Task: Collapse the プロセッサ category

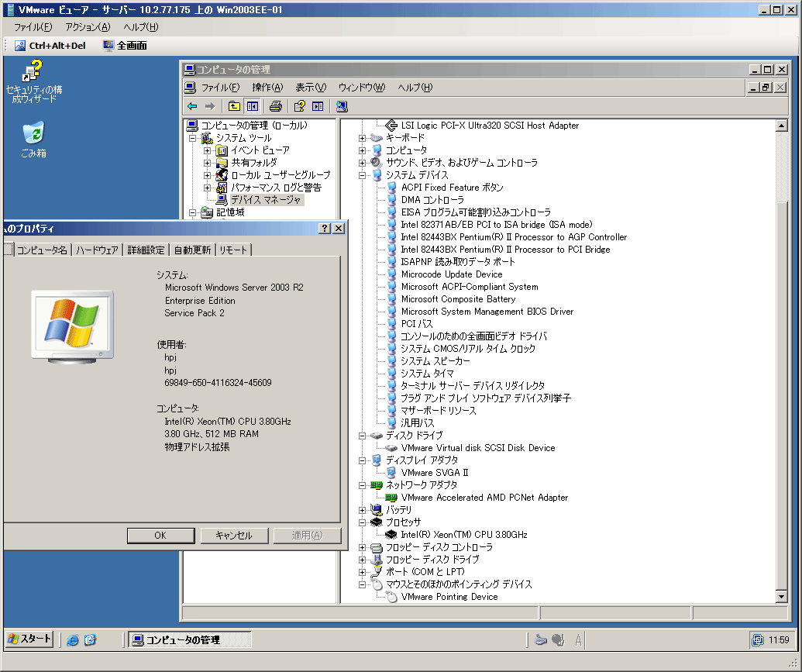Action: pos(362,522)
